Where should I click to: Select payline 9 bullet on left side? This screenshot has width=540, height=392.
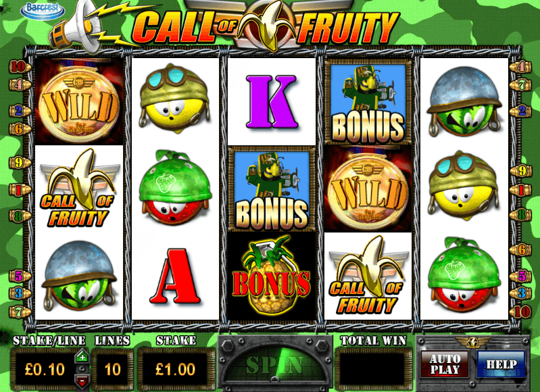pyautogui.click(x=20, y=163)
